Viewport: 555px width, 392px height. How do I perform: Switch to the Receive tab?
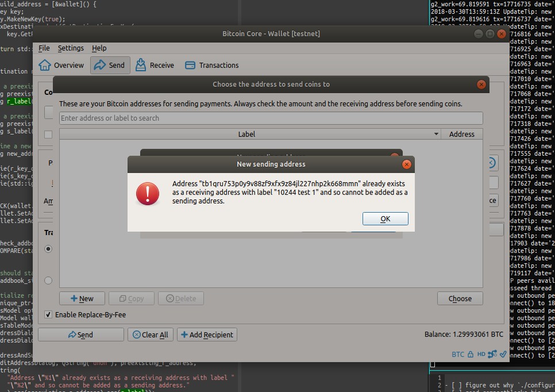(155, 65)
